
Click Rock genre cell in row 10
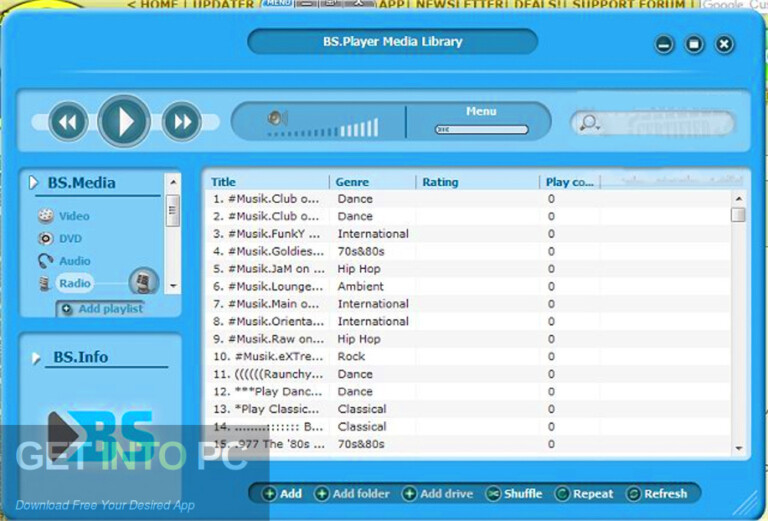[351, 356]
